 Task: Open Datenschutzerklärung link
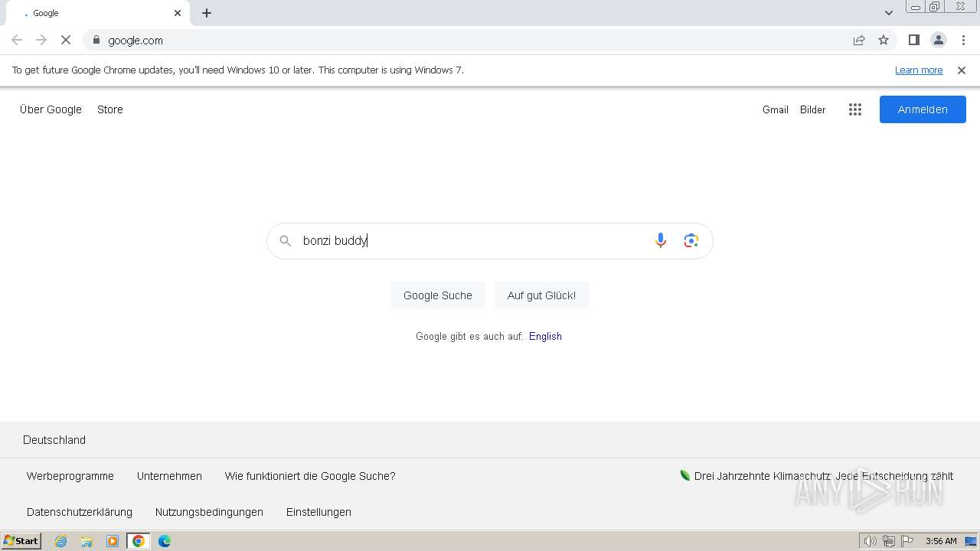click(80, 512)
